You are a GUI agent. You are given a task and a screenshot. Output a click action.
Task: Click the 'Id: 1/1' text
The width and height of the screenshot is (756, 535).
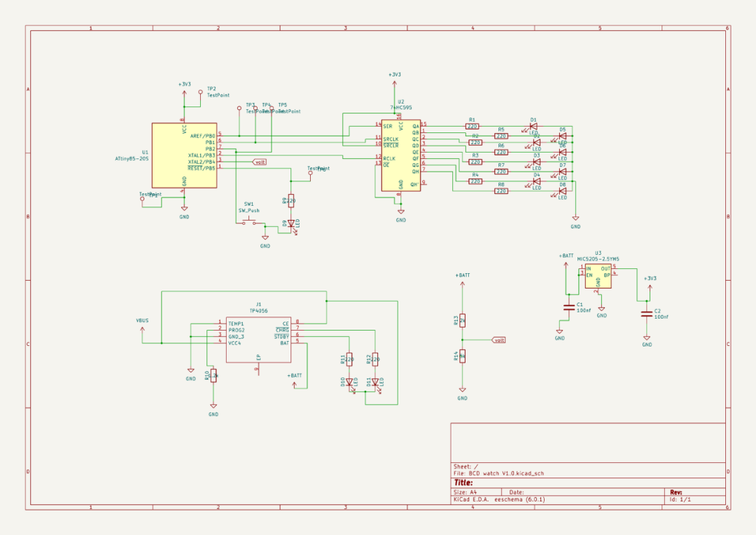pyautogui.click(x=680, y=499)
